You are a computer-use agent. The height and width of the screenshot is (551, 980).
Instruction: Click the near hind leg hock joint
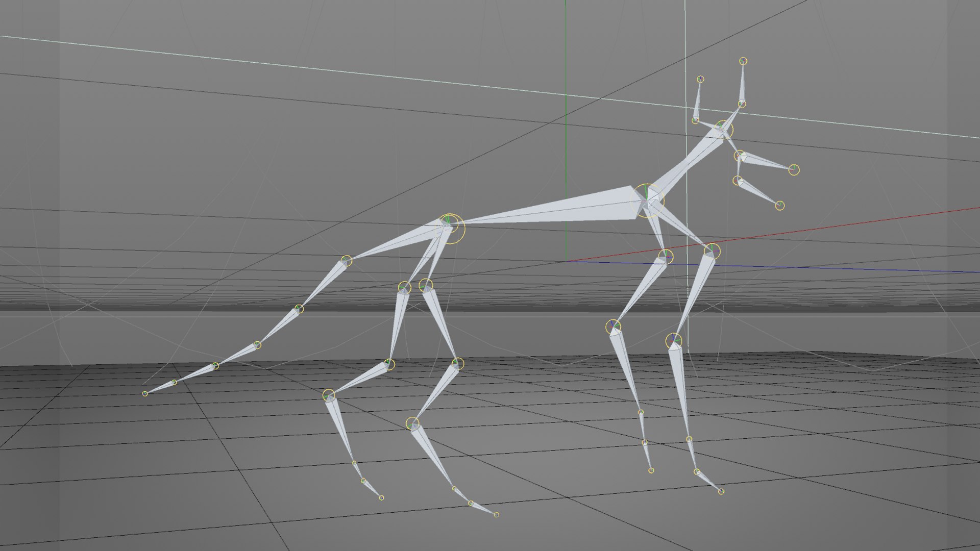[x=412, y=423]
